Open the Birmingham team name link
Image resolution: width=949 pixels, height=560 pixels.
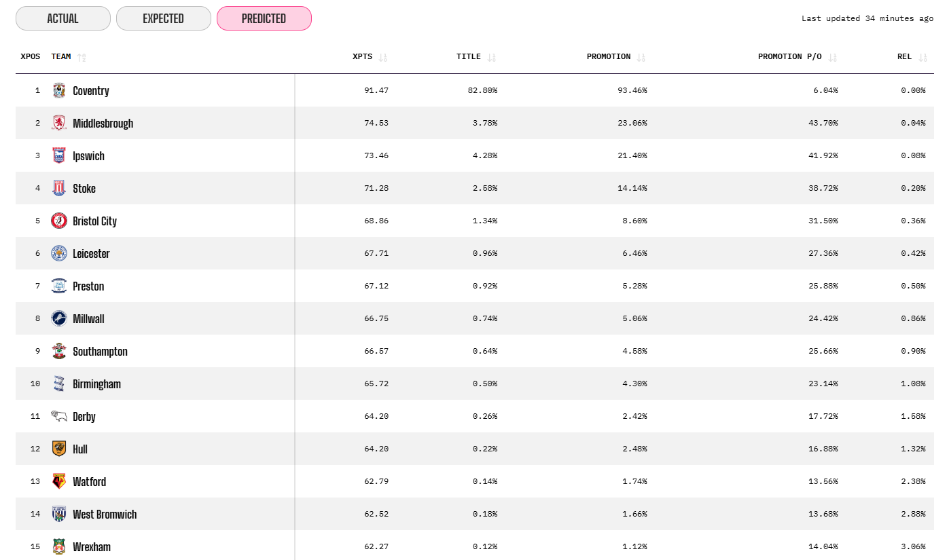point(96,384)
